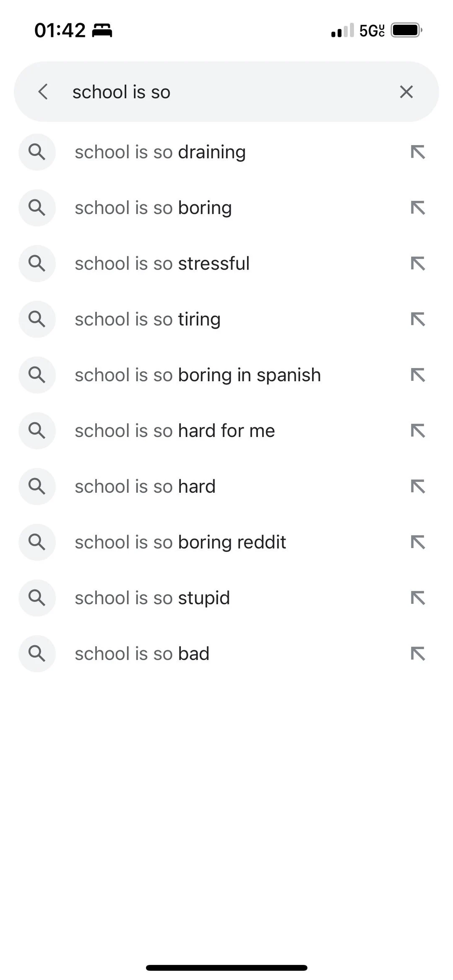Search for "school is so boring in spanish"
The width and height of the screenshot is (453, 980).
[198, 375]
